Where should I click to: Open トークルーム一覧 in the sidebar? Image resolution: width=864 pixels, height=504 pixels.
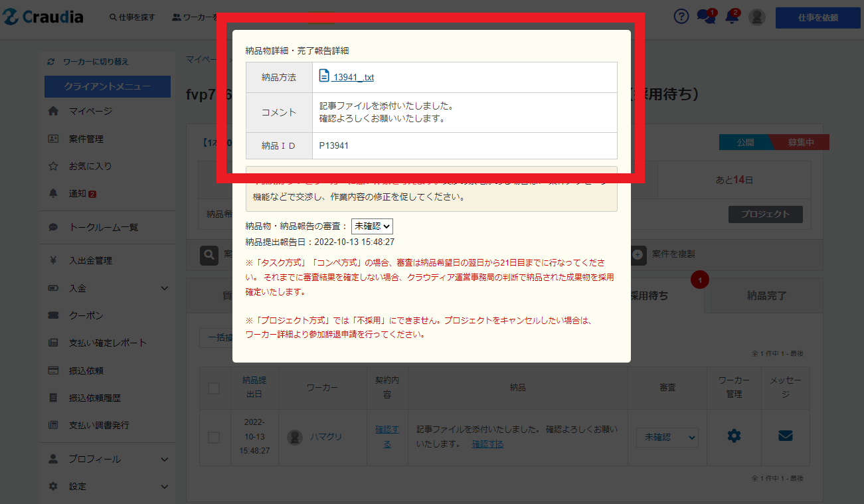[104, 227]
